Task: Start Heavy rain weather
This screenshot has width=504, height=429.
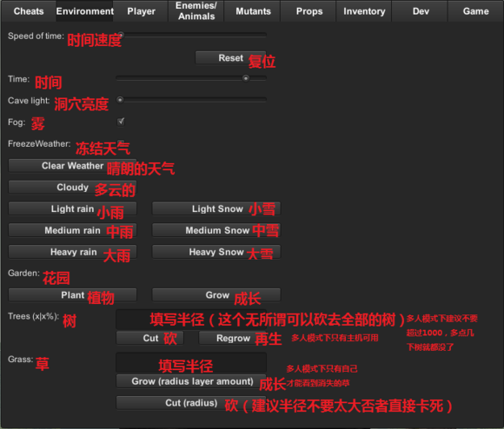Action: tap(72, 252)
